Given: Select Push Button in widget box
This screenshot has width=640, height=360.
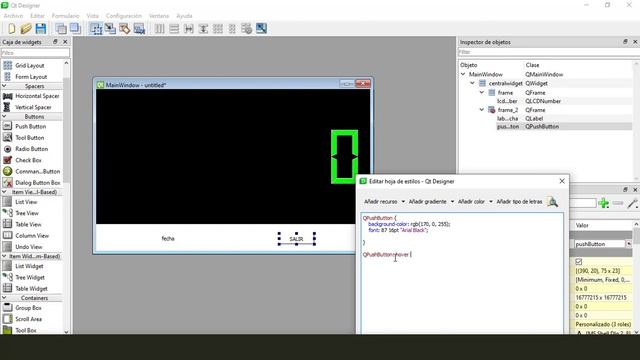Looking at the screenshot, I should (31, 127).
